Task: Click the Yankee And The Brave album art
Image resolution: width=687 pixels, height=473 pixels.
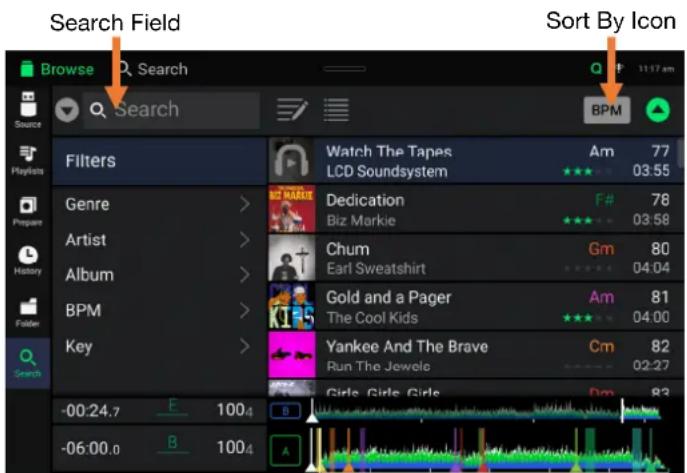Action: (x=291, y=355)
